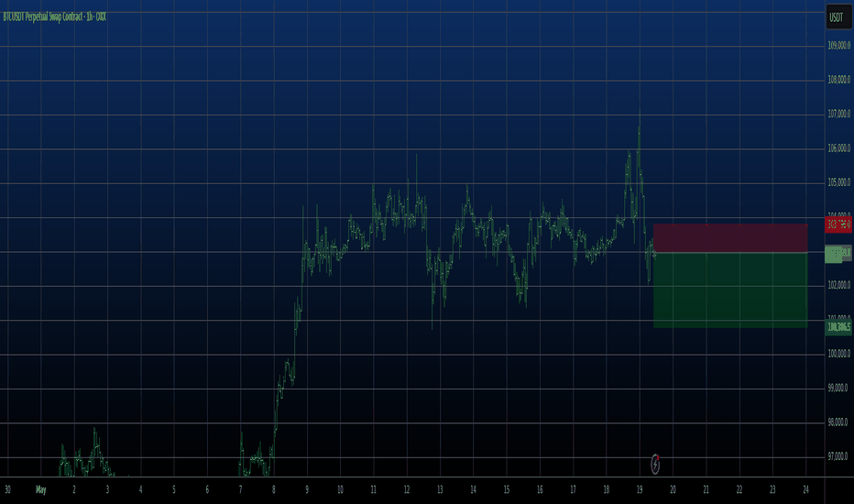Click the 99,000.0 price axis label
854x504 pixels.
point(838,388)
